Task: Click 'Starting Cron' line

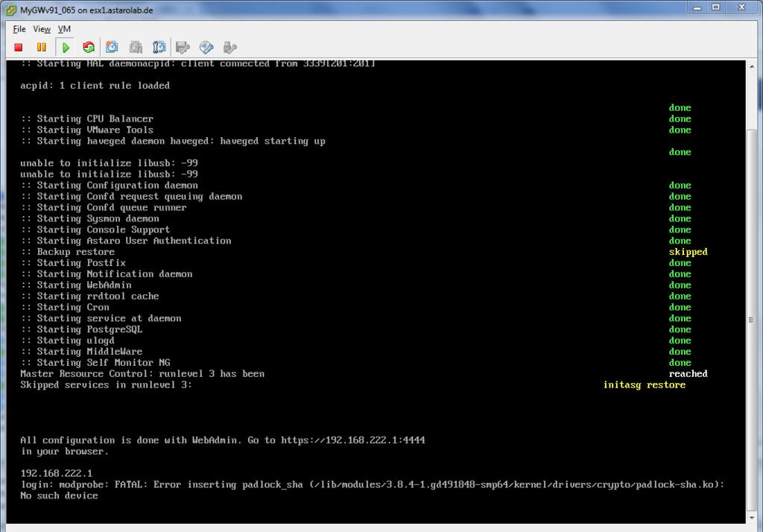Action: pyautogui.click(x=65, y=307)
